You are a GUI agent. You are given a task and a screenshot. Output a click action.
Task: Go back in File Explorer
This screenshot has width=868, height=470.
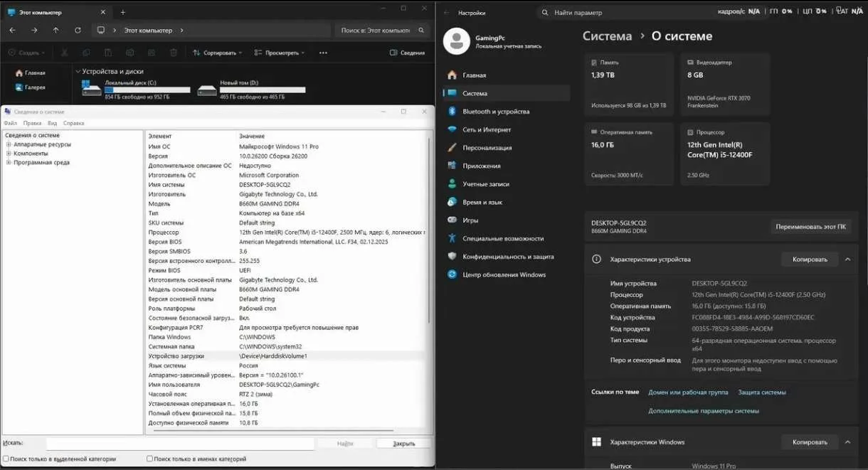point(13,31)
